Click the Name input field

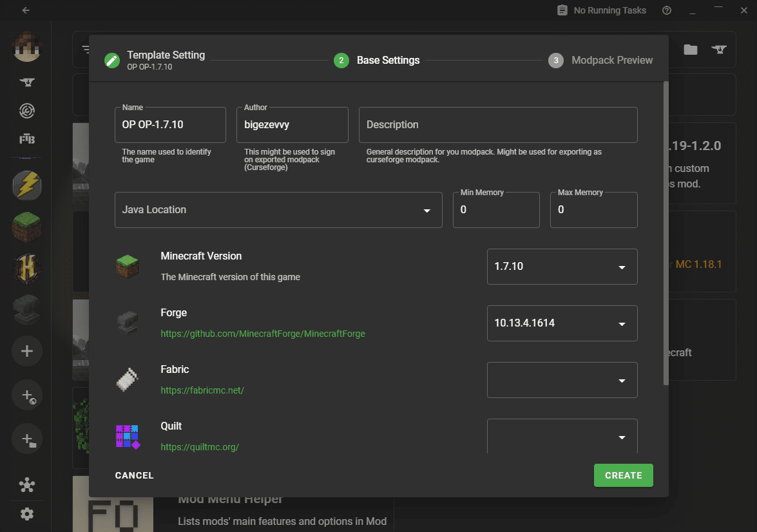[x=170, y=124]
